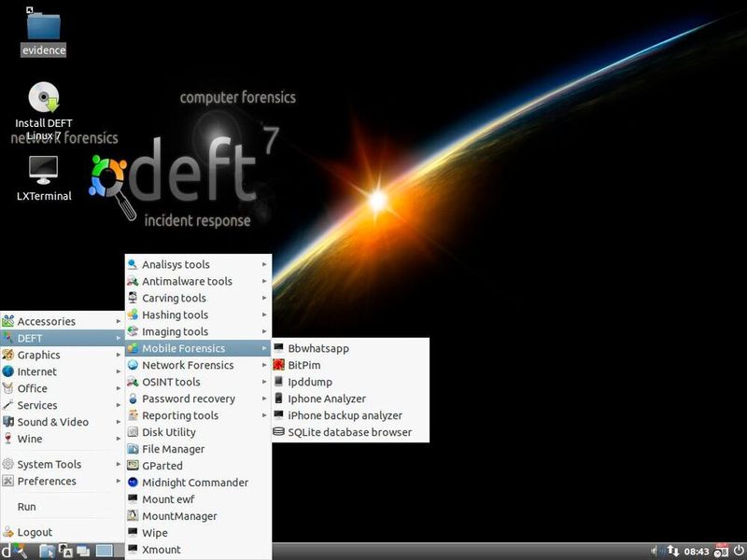Click the network up/down arrows tray icon
The width and height of the screenshot is (747, 560).
pos(672,552)
